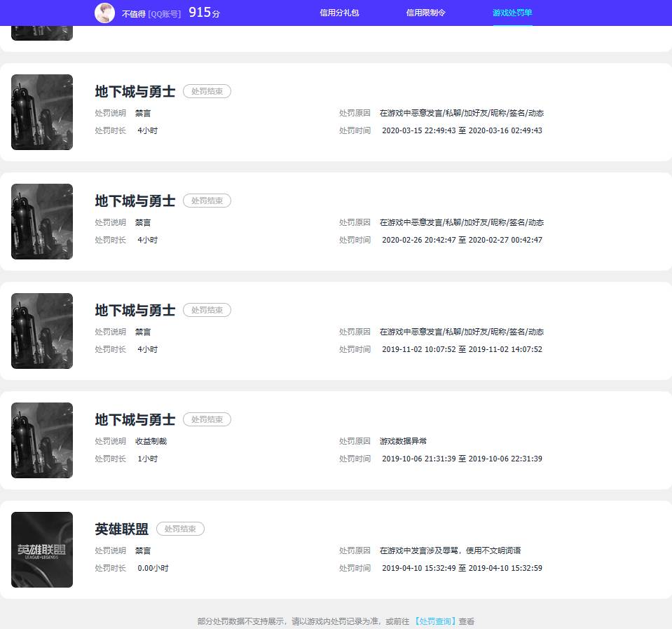Click the game thumbnail for the 2020-02-26 penalty
The height and width of the screenshot is (629, 672).
[x=42, y=222]
